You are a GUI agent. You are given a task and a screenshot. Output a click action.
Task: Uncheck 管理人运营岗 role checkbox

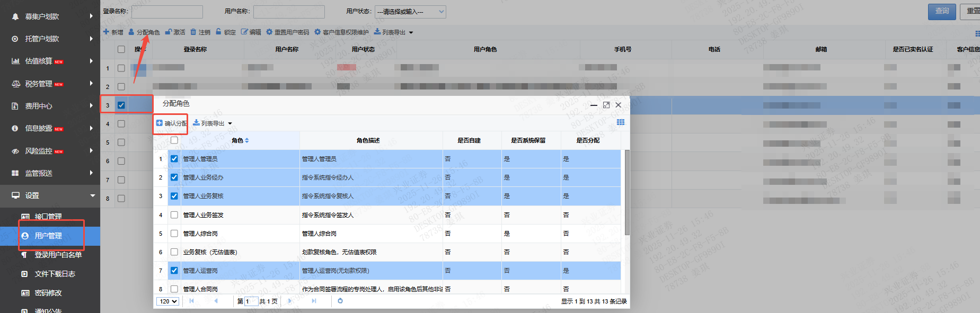[174, 271]
